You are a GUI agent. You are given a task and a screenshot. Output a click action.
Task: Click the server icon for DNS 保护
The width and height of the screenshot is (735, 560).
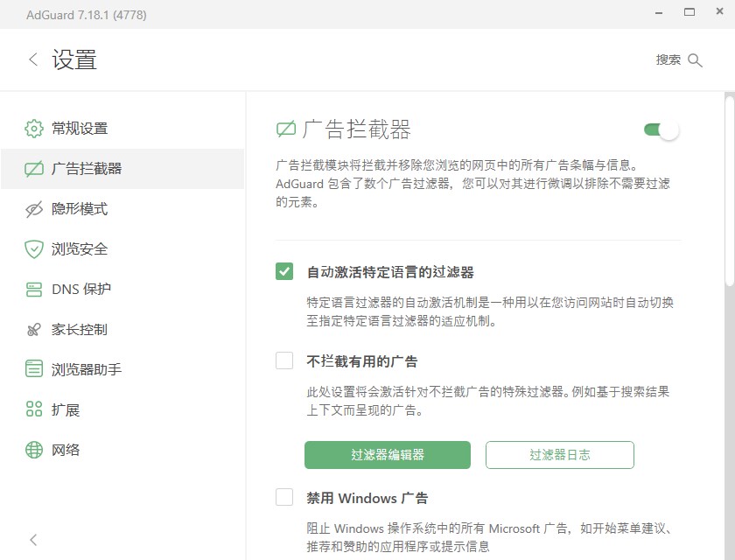[x=34, y=289]
